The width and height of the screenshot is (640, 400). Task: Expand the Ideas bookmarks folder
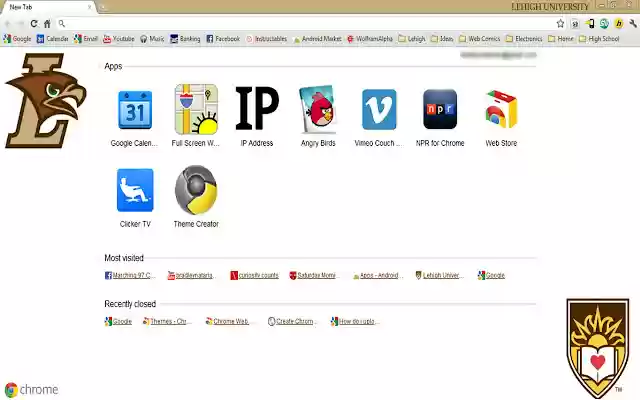[x=442, y=39]
